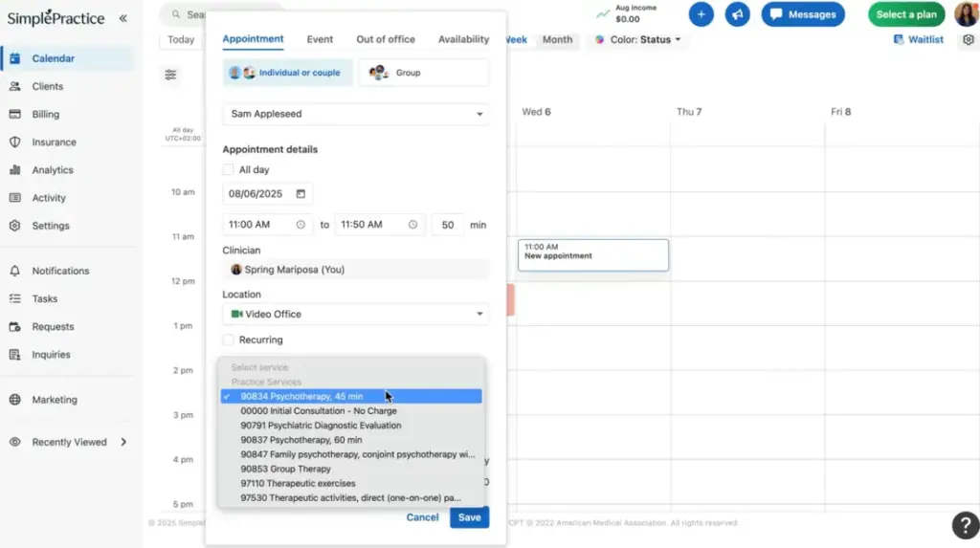Enable the Recurring checkbox

point(228,340)
